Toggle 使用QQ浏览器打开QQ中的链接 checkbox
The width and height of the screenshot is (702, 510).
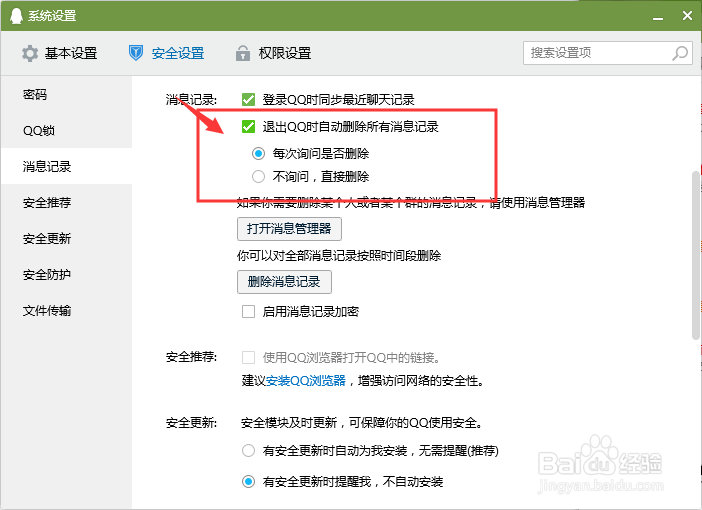248,357
